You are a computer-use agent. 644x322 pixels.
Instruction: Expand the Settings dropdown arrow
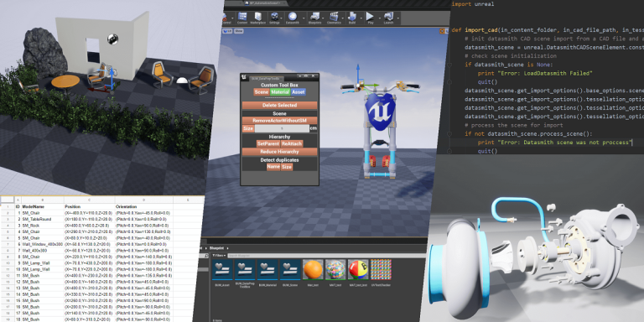coord(282,18)
